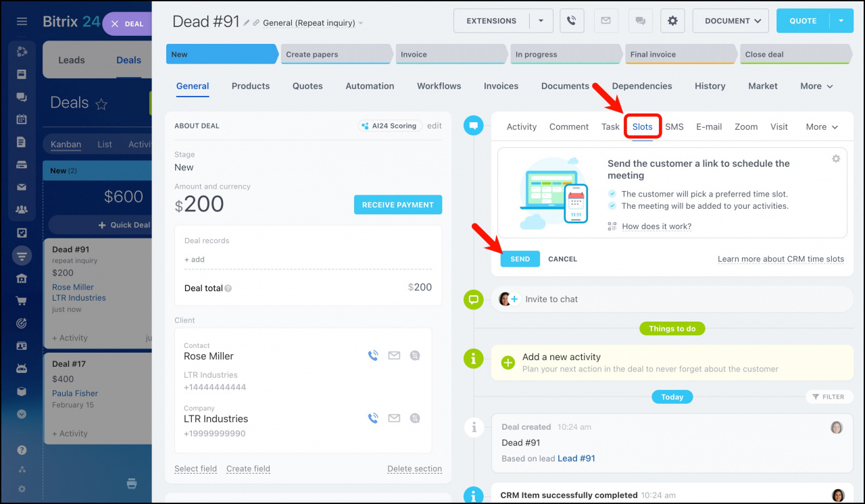Switch to the Products tab
865x504 pixels.
pos(251,86)
